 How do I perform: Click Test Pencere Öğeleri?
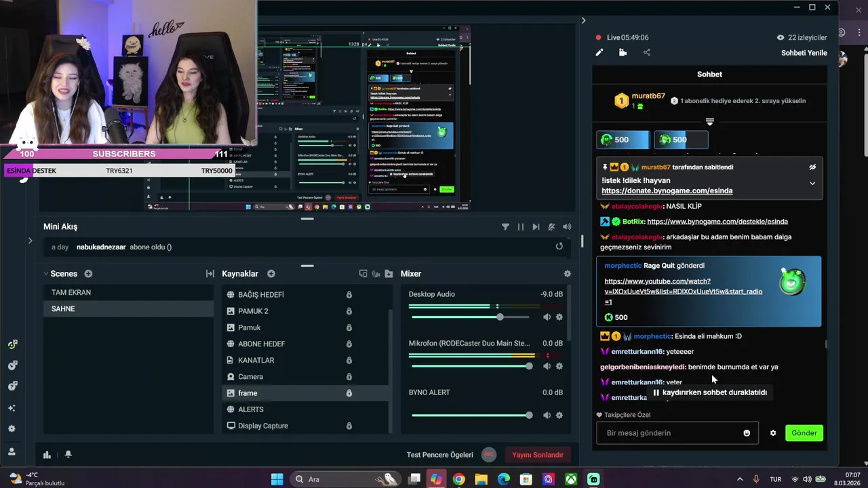[x=440, y=455]
